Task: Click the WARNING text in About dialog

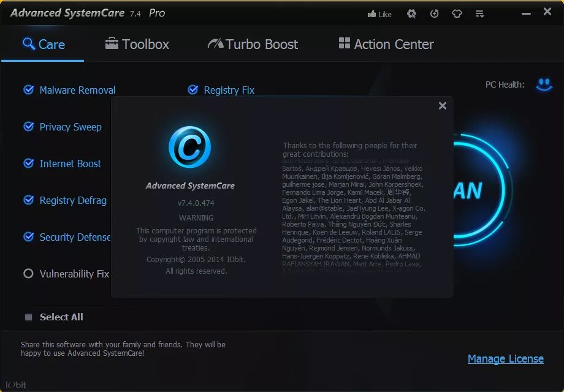Action: coord(196,217)
